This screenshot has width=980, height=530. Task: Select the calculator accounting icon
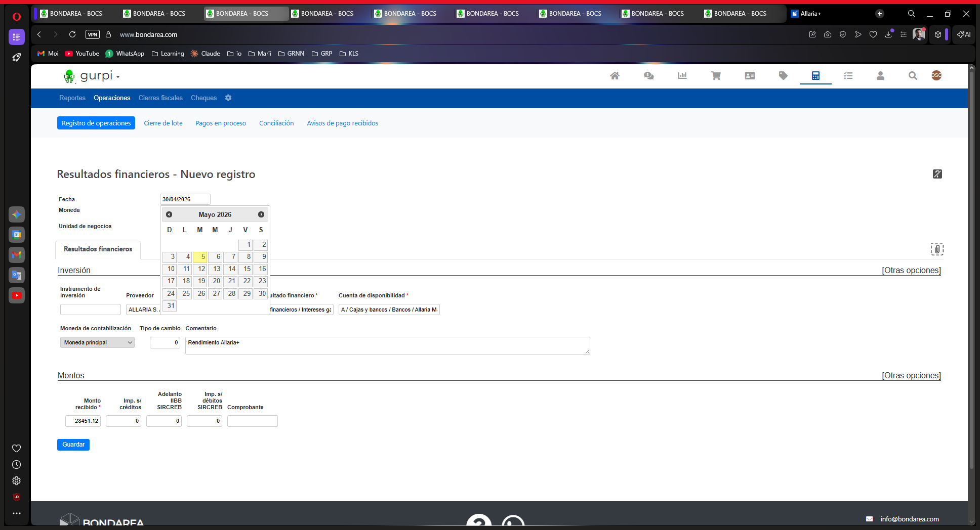click(x=815, y=76)
